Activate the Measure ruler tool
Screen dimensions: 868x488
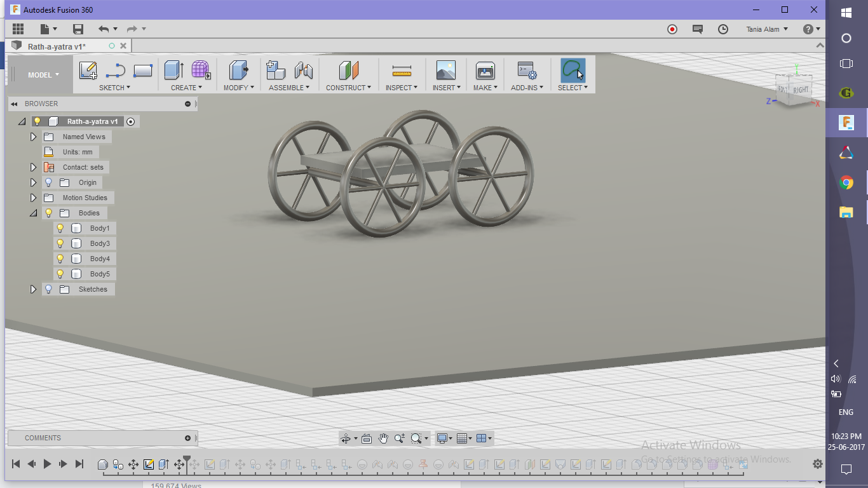(402, 71)
